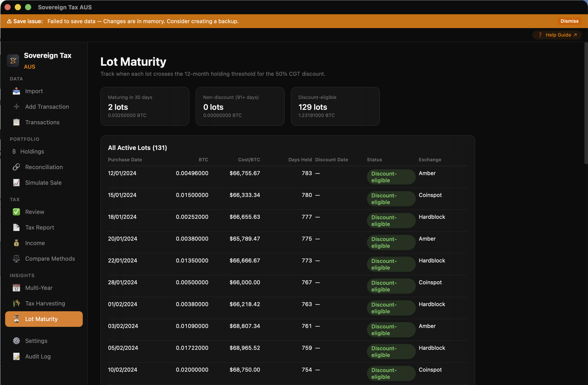Dismiss the save issue warning banner
This screenshot has height=385, width=588.
[569, 21]
